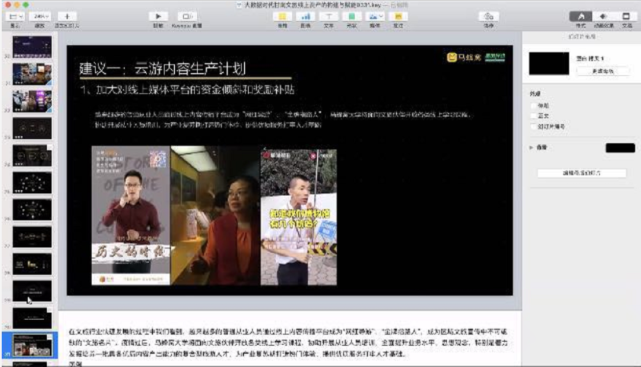Switch to the Document (文稿) inspector tab
This screenshot has width=641, height=367.
[626, 16]
